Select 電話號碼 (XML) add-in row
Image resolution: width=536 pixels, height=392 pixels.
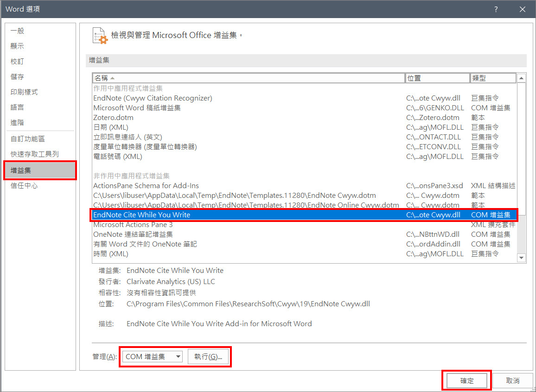(x=305, y=157)
